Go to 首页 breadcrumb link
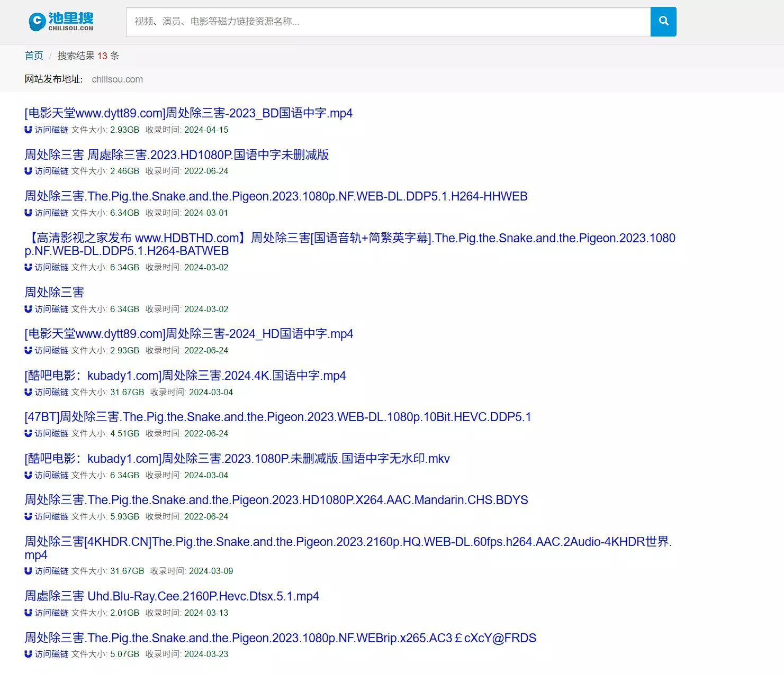The width and height of the screenshot is (784, 674). (34, 56)
